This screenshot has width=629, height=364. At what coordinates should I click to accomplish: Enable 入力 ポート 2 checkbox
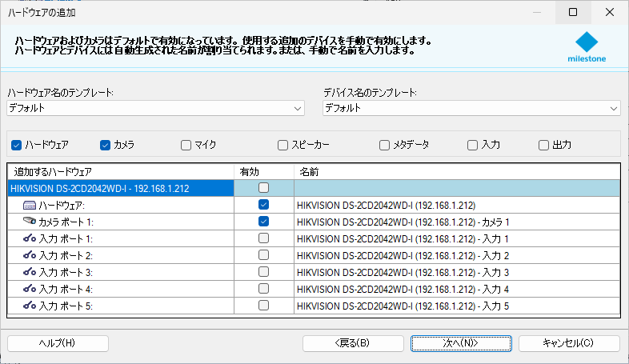pyautogui.click(x=263, y=255)
